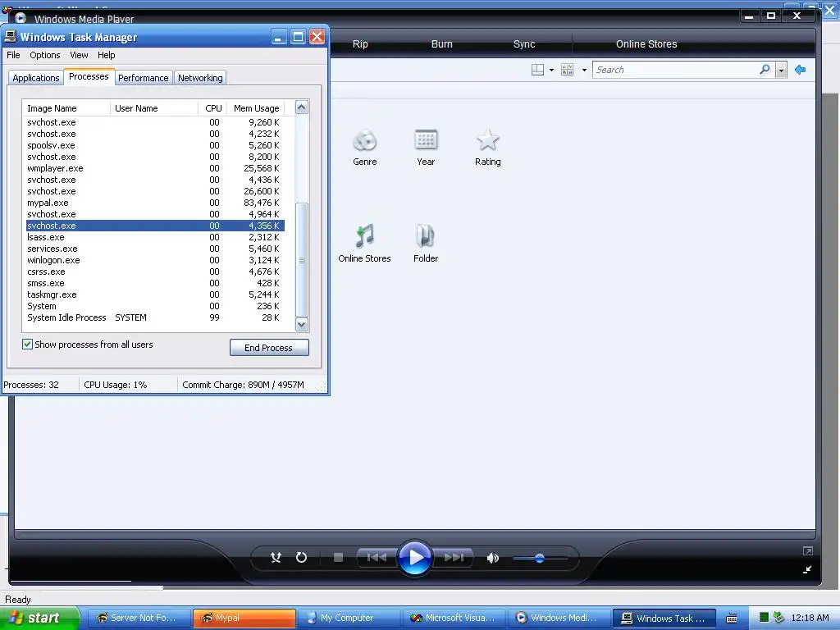Turn shuffle on in Media Player
The width and height of the screenshot is (840, 630).
pos(276,558)
